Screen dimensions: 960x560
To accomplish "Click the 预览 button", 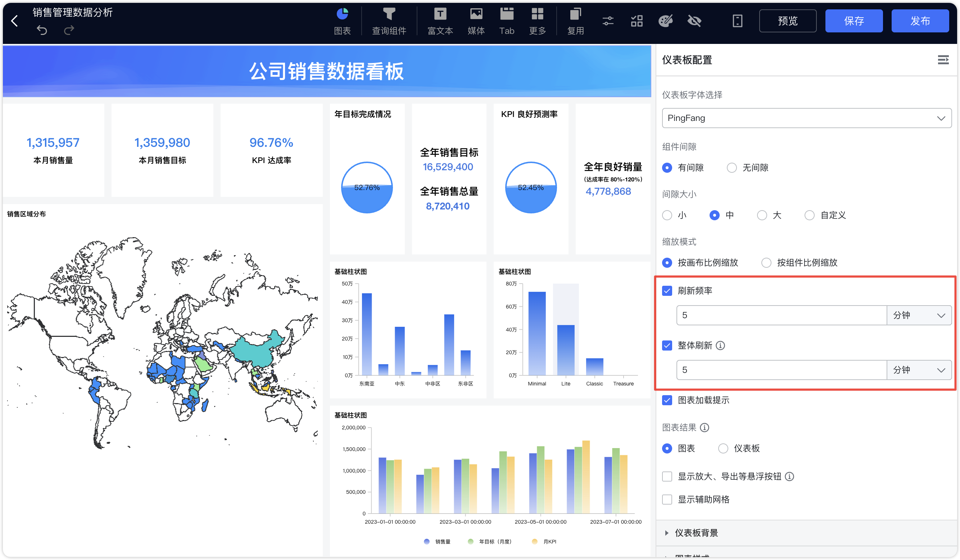I will 787,21.
